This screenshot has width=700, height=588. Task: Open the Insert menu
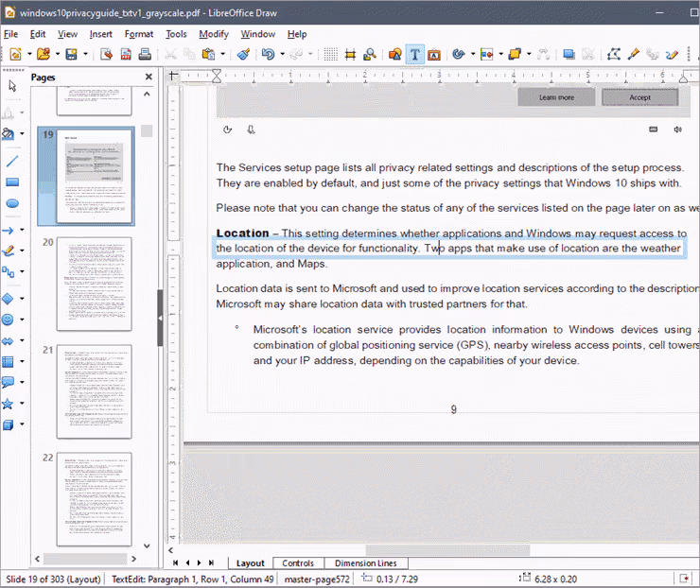coord(101,34)
